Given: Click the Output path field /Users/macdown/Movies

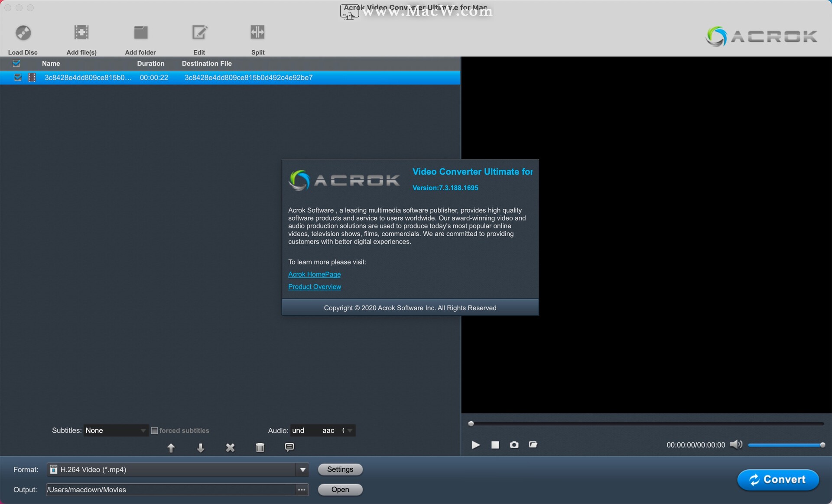Looking at the screenshot, I should click(171, 490).
